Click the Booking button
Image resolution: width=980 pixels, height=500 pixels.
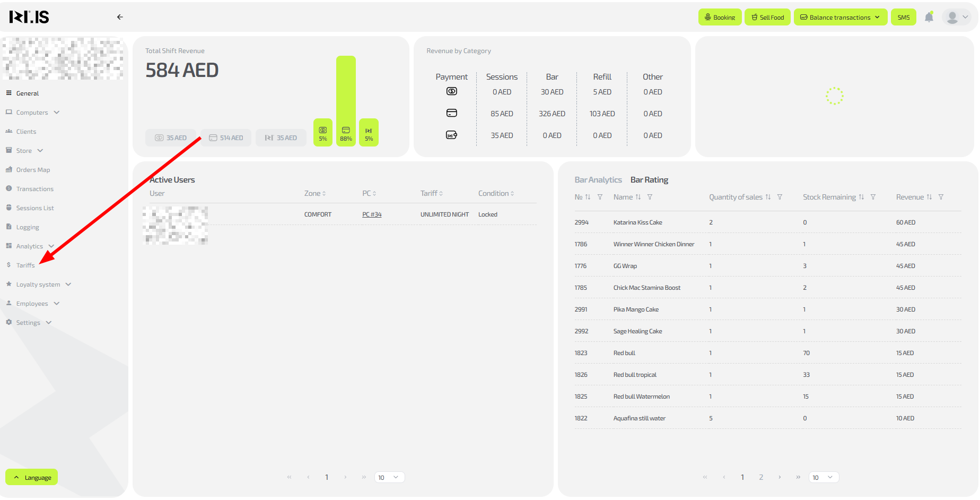[x=720, y=18]
